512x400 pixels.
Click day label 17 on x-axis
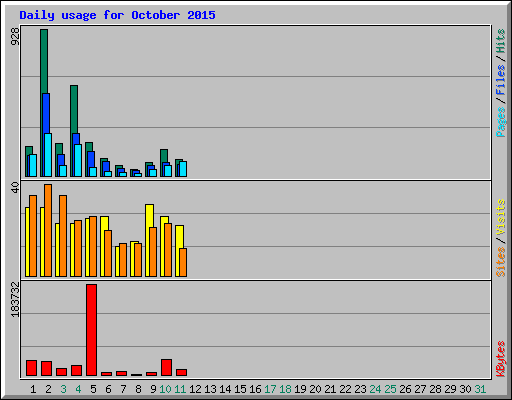click(270, 389)
